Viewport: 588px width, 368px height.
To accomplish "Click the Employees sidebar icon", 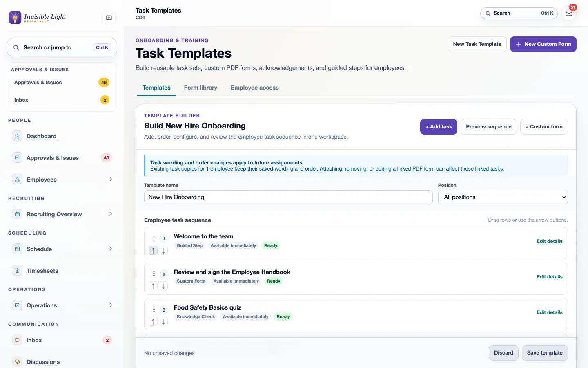I will pyautogui.click(x=17, y=180).
